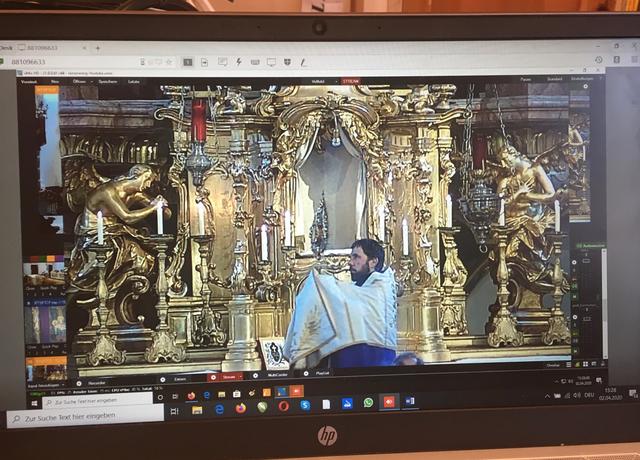
Task: Launch Firefox from local taskbar
Action: pos(241,407)
